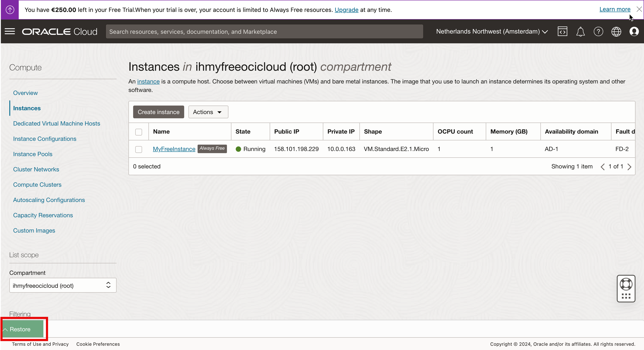Open the Cloud Shell developer tools icon
The height and width of the screenshot is (350, 644).
click(x=562, y=31)
